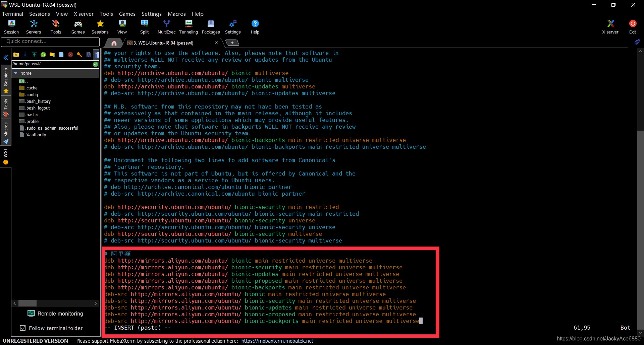644x345 pixels.
Task: Open the Tunneling toolbar icon
Action: 189,27
